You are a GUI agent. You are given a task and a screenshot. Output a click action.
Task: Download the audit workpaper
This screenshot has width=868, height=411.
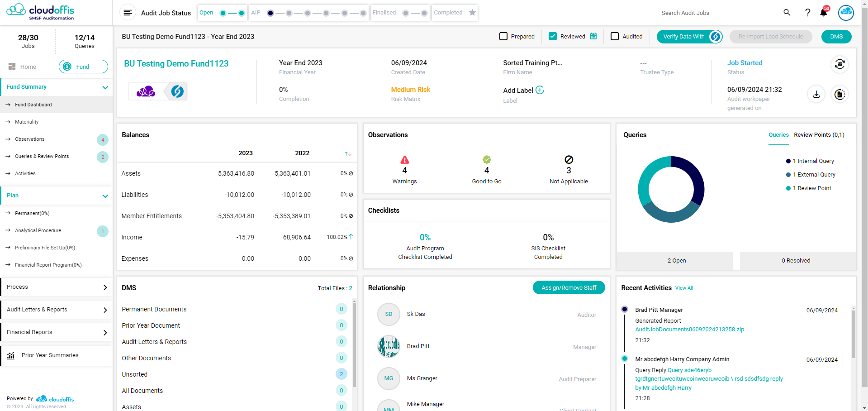816,94
